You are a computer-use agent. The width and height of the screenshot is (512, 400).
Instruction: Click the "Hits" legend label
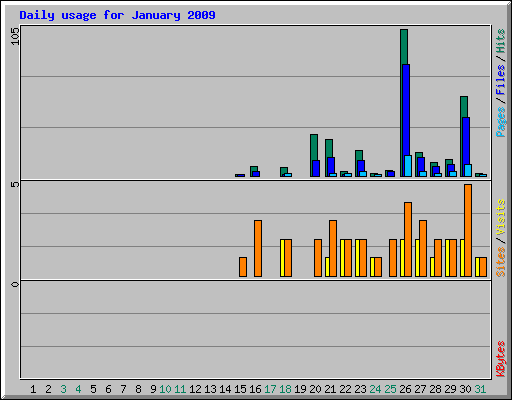[500, 41]
